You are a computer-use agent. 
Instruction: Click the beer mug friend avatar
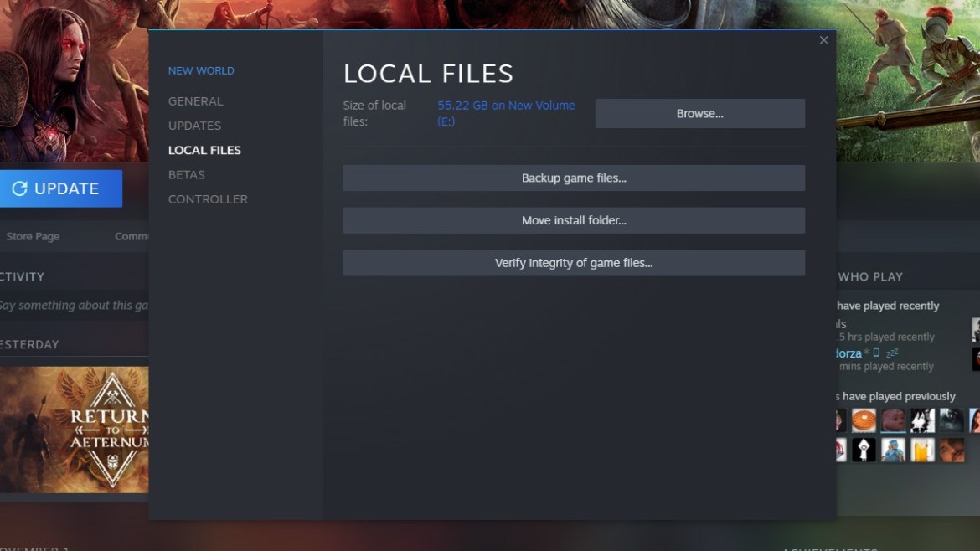[x=922, y=450]
